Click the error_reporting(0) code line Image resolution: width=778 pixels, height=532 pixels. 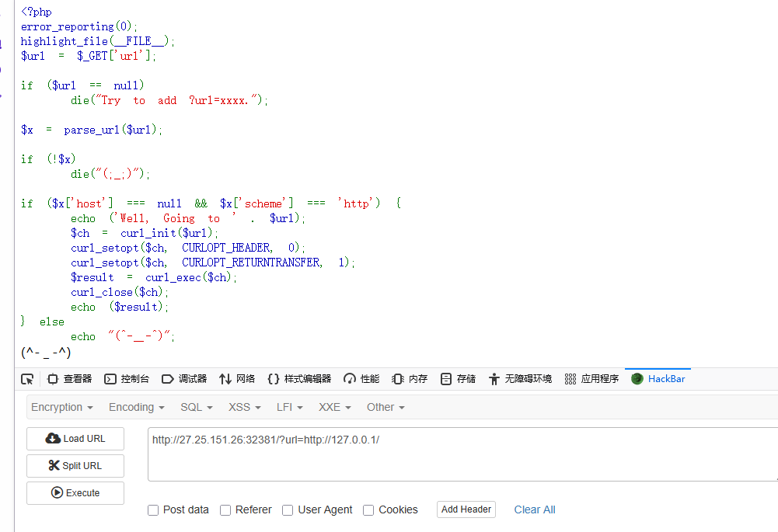point(79,26)
